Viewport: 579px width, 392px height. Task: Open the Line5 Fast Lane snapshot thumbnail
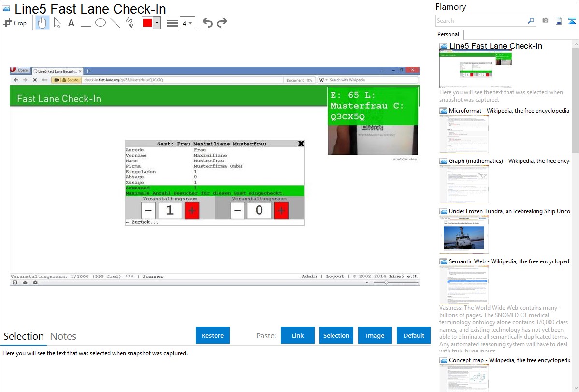click(x=476, y=69)
